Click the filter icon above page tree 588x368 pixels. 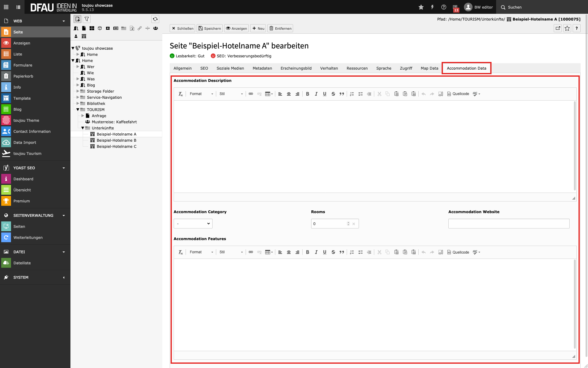point(87,19)
